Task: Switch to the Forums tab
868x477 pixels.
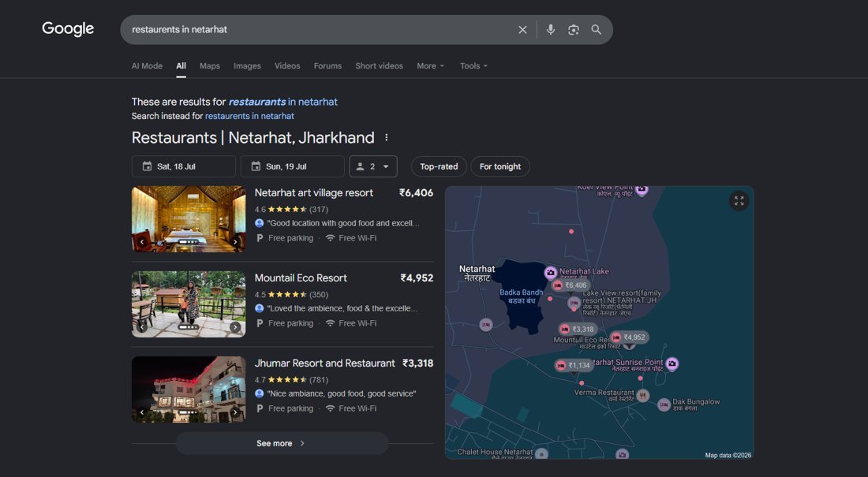Action: 327,66
